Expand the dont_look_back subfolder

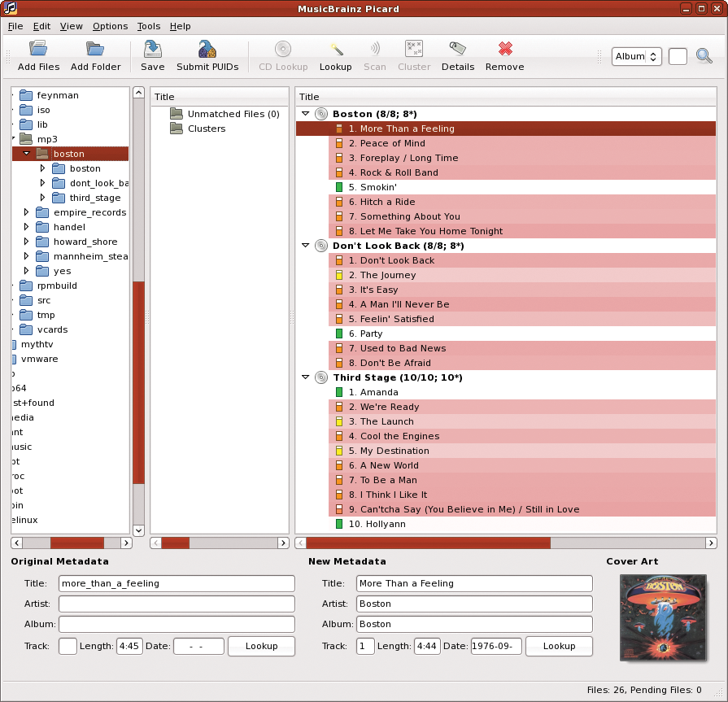tap(43, 183)
